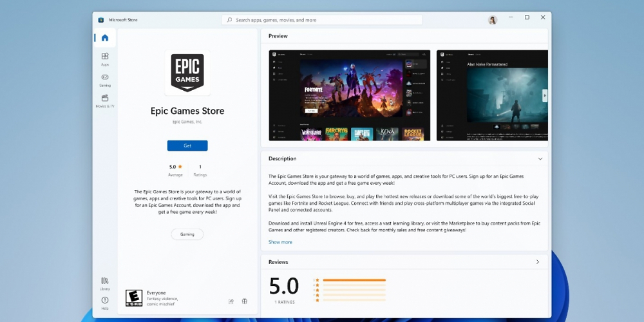Open the Fortnite preview screenshot

pyautogui.click(x=350, y=95)
